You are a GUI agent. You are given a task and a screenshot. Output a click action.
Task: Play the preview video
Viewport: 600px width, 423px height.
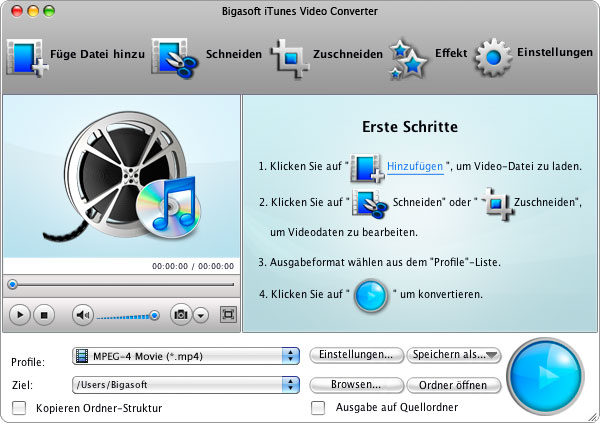tap(19, 315)
